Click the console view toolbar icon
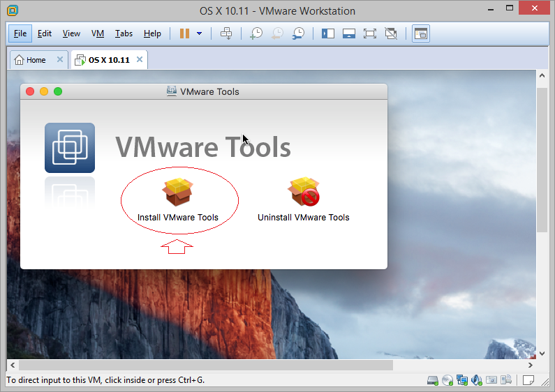Viewport: 555px width, 392px height. (x=421, y=33)
